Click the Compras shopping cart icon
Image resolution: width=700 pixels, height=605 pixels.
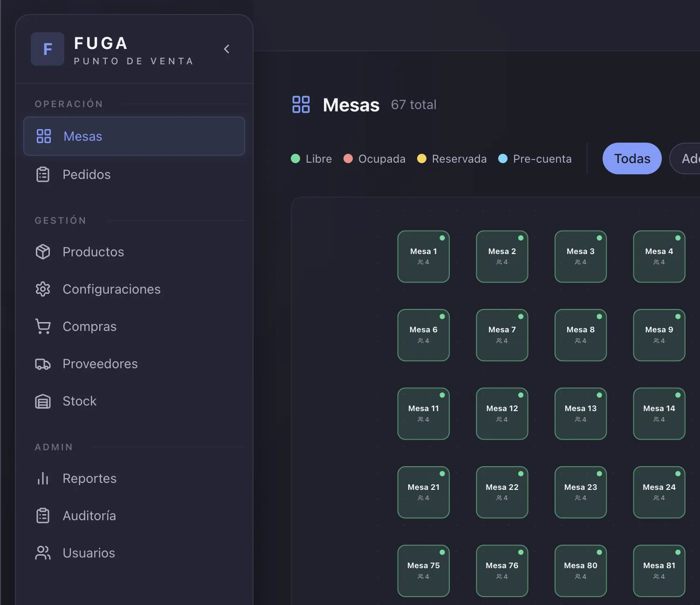[x=43, y=326]
